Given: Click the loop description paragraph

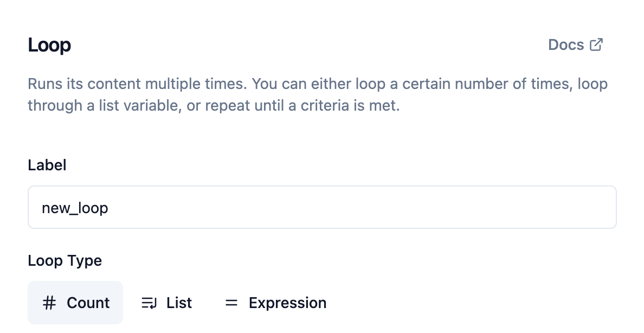Looking at the screenshot, I should tap(317, 94).
